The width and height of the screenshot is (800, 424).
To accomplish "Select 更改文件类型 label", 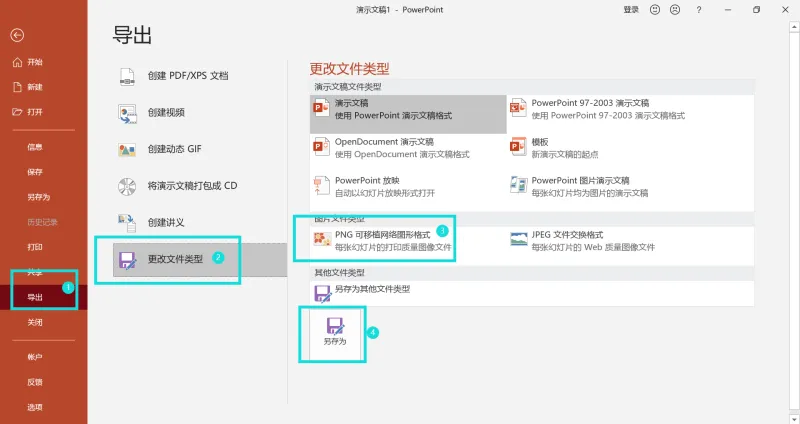I will click(x=176, y=259).
